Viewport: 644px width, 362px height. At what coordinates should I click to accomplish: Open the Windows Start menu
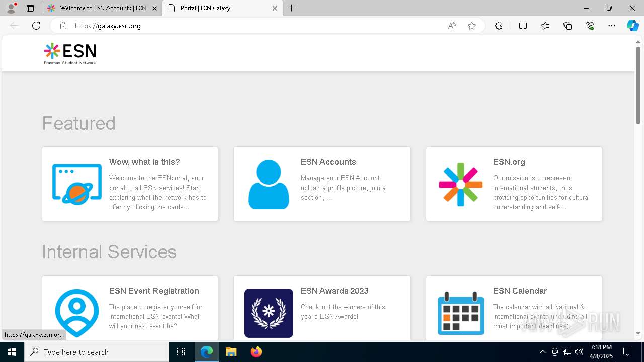tap(12, 352)
